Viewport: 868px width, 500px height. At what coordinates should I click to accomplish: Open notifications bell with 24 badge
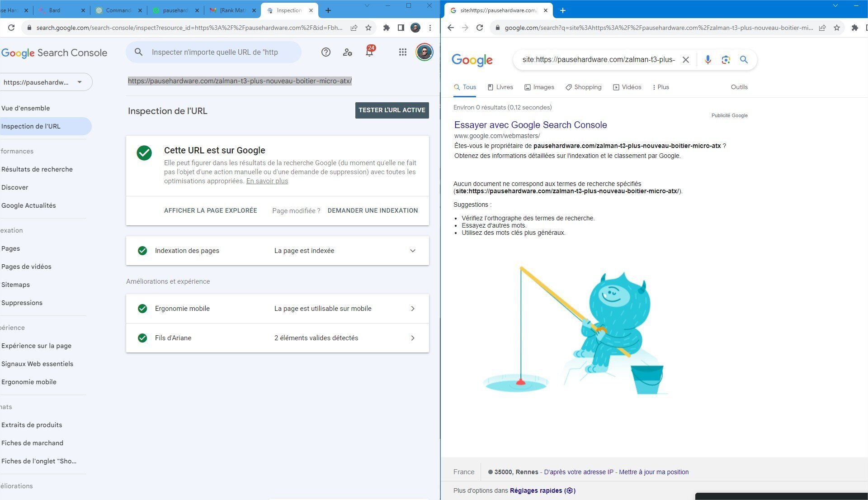pos(369,52)
